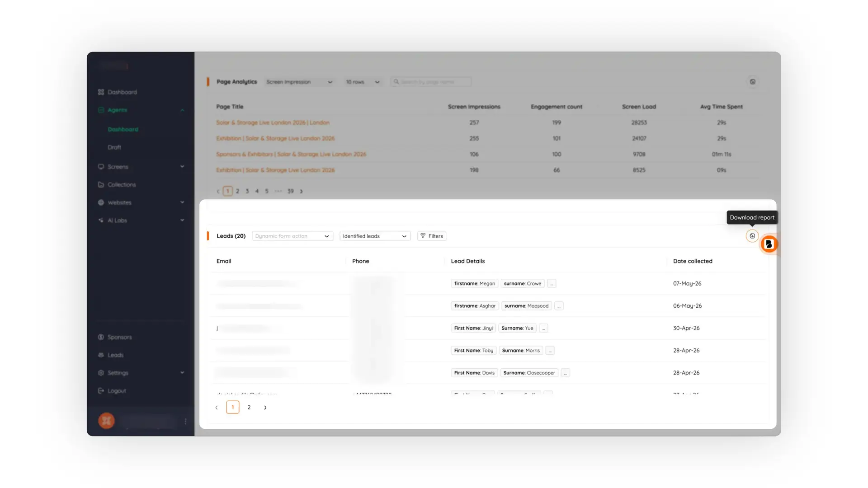This screenshot has width=868, height=488.
Task: Go to next page of Leads
Action: click(x=265, y=408)
